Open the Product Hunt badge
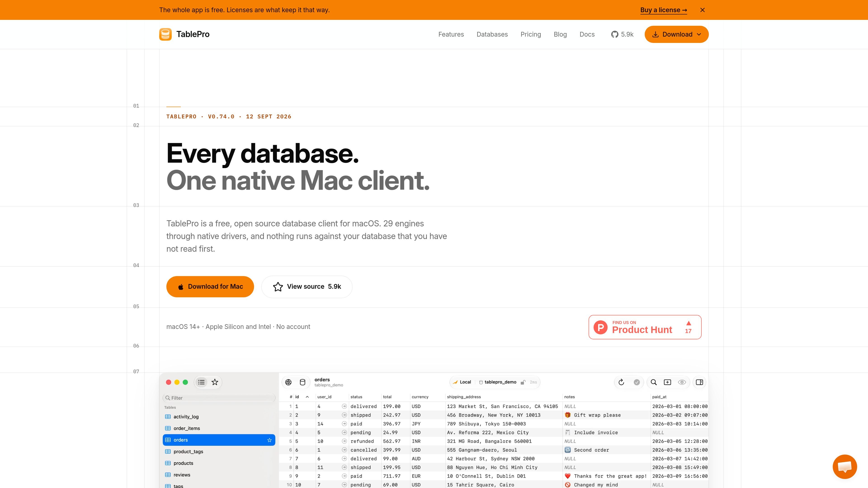 point(645,327)
